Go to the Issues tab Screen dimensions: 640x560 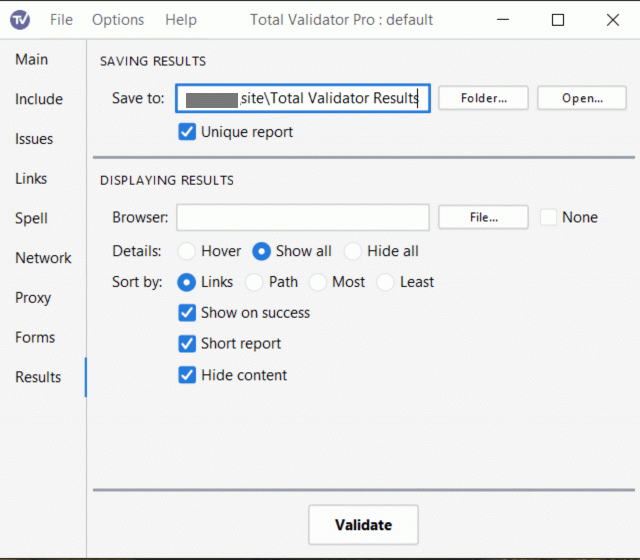34,139
